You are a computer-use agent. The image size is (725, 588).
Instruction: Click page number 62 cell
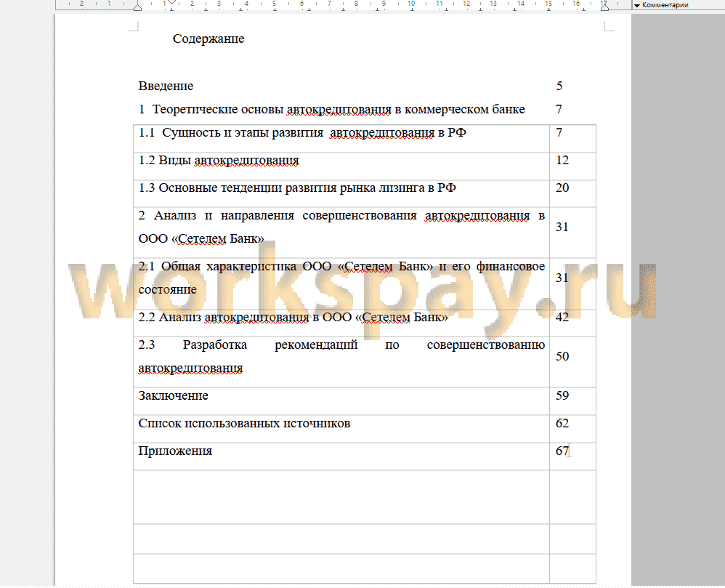572,429
